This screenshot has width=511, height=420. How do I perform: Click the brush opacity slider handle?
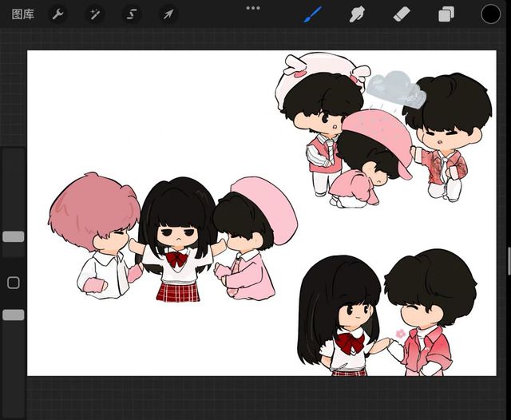14,315
